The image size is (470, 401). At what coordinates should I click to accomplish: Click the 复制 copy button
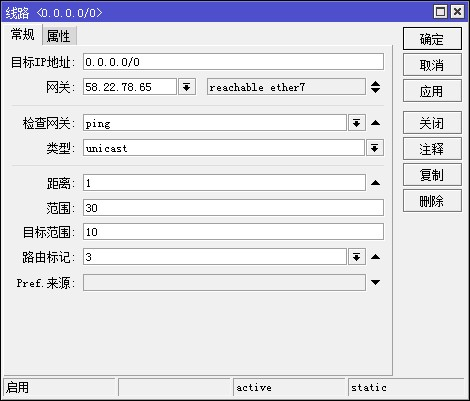click(x=432, y=175)
